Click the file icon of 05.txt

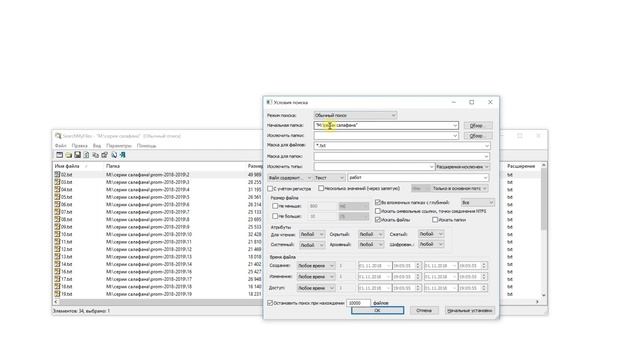point(58,197)
